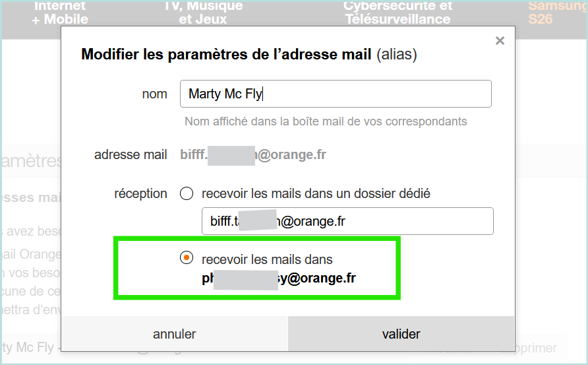Select the radio to receive mails in main mailbox
This screenshot has width=588, height=365.
[x=187, y=258]
